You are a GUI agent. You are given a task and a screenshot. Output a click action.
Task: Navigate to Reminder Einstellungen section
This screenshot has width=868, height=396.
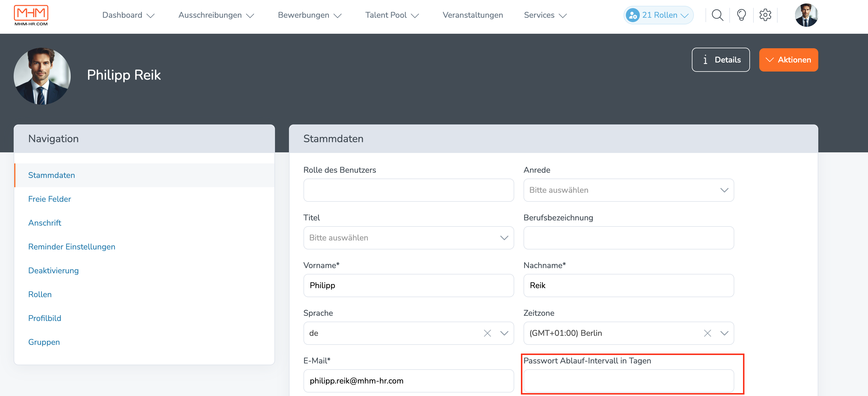coord(72,247)
